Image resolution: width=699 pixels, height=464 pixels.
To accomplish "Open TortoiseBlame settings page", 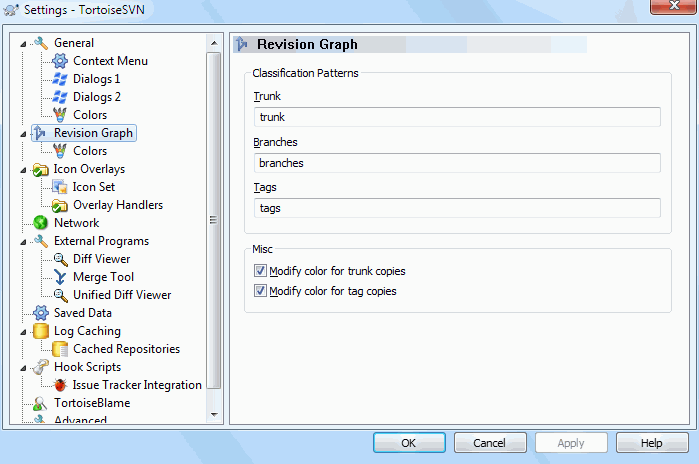I will coord(92,403).
